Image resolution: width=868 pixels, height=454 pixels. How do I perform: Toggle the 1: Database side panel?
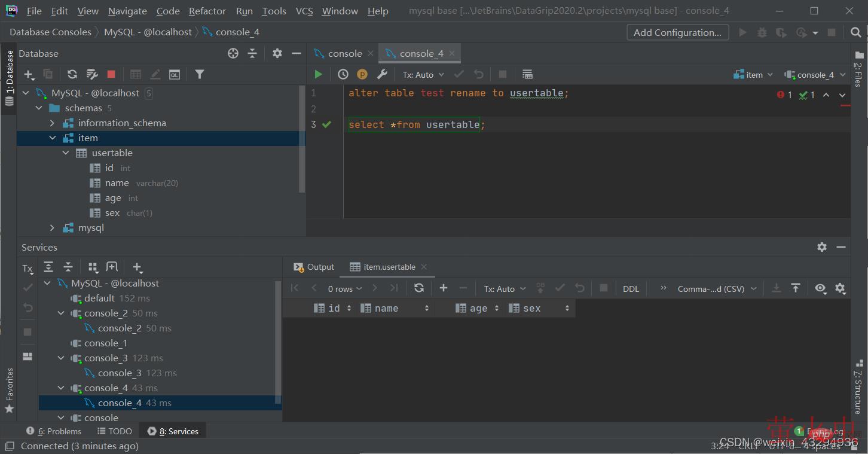point(9,78)
